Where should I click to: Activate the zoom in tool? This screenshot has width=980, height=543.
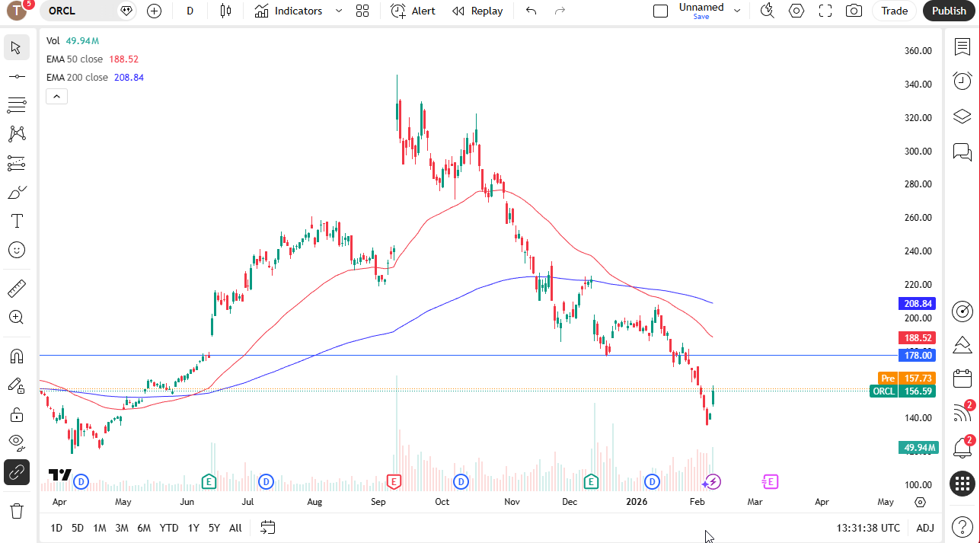(x=17, y=318)
